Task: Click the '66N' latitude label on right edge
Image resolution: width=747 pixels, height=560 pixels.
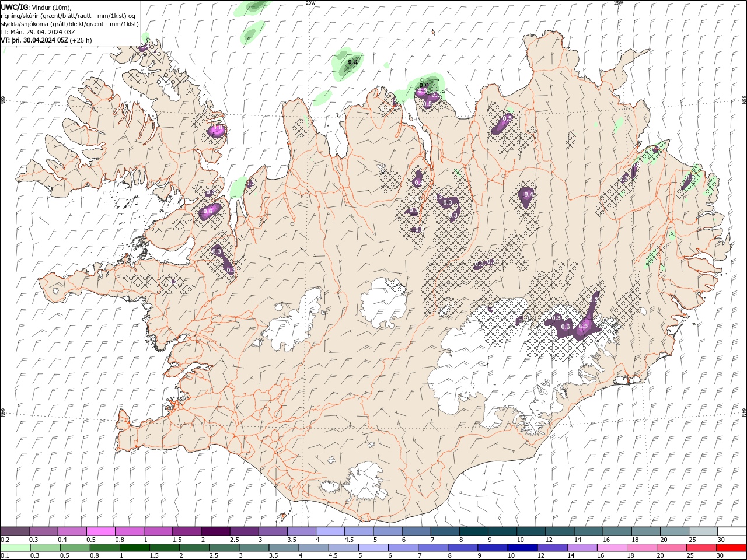Action: [x=744, y=100]
